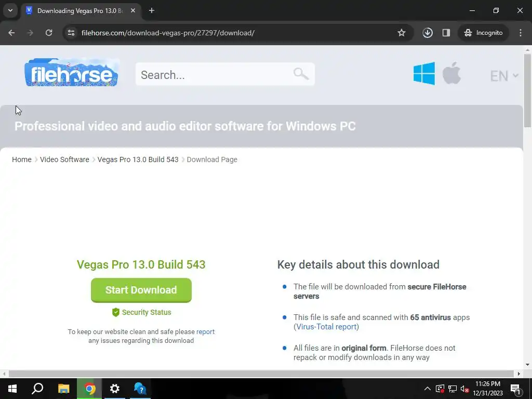Open the Windows Start menu
Image resolution: width=532 pixels, height=399 pixels.
(x=12, y=389)
